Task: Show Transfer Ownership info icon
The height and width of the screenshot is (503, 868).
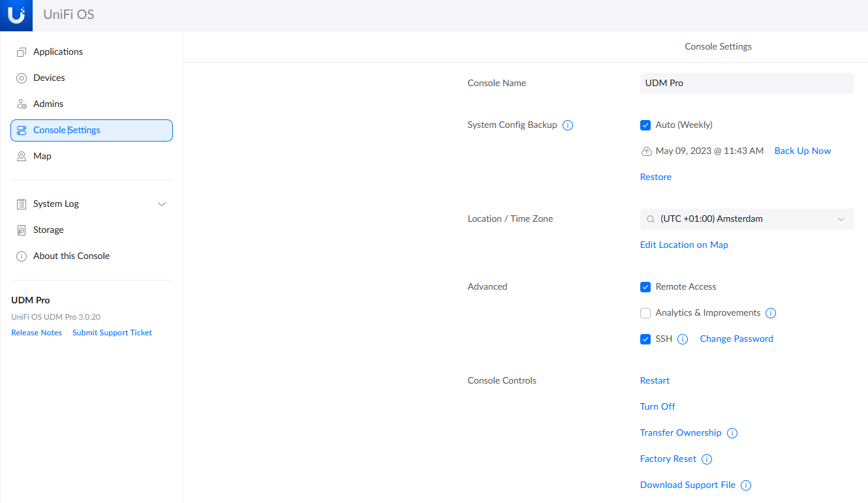Action: [732, 433]
